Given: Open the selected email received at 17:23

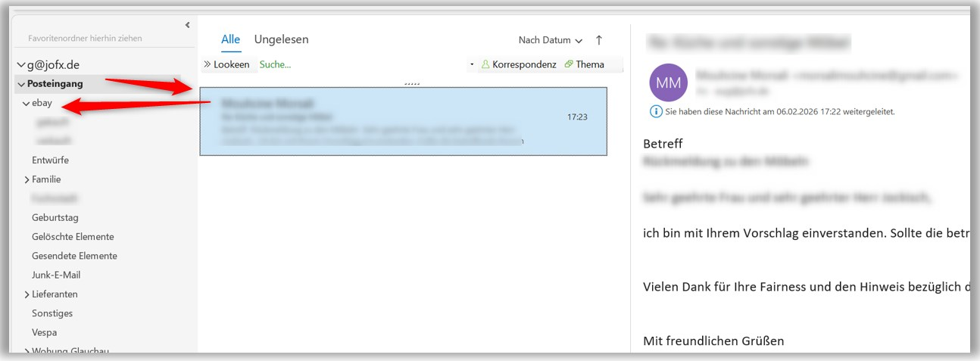Looking at the screenshot, I should [403, 121].
